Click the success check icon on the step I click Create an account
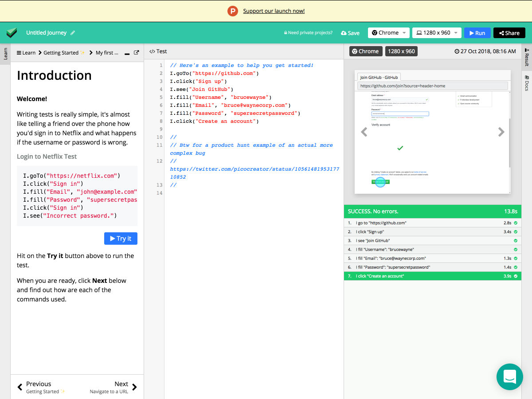This screenshot has height=399, width=532. click(x=516, y=276)
